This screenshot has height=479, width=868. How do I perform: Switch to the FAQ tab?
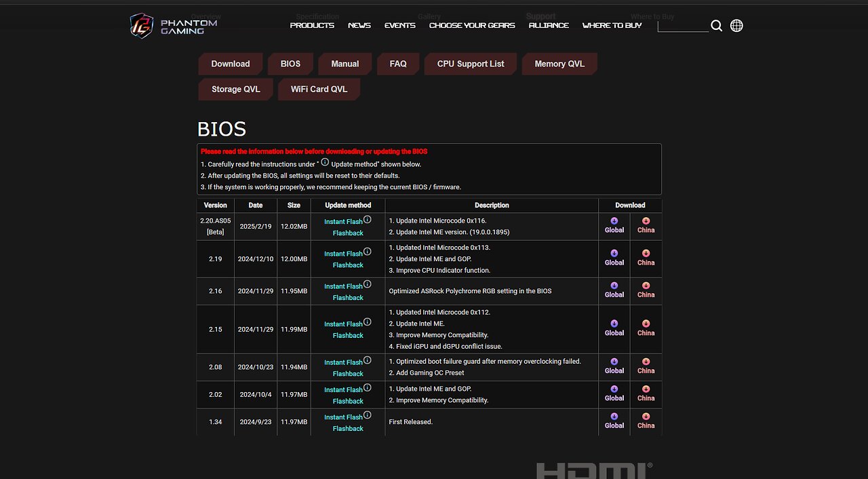(398, 64)
